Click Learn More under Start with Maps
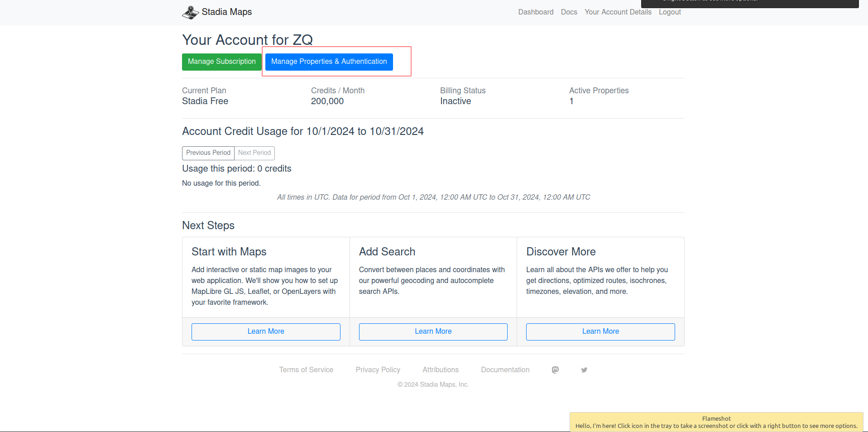 tap(266, 331)
